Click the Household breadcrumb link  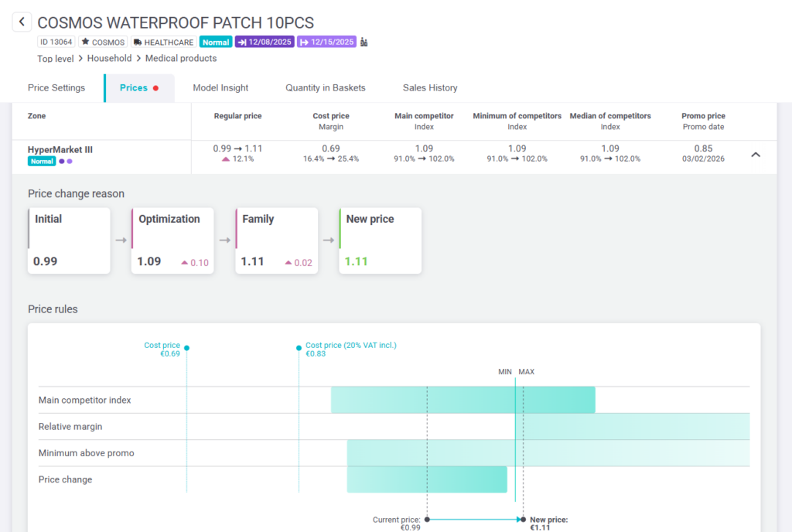pos(109,59)
